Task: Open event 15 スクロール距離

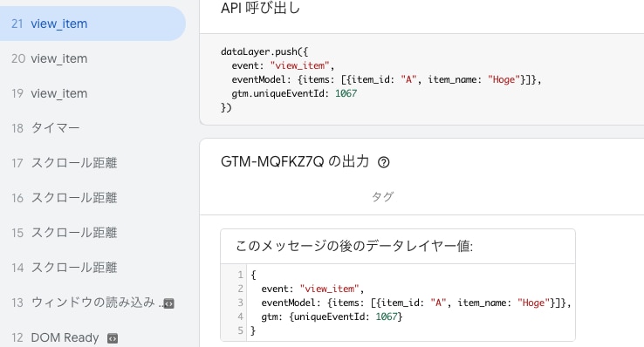Action: coord(92,233)
